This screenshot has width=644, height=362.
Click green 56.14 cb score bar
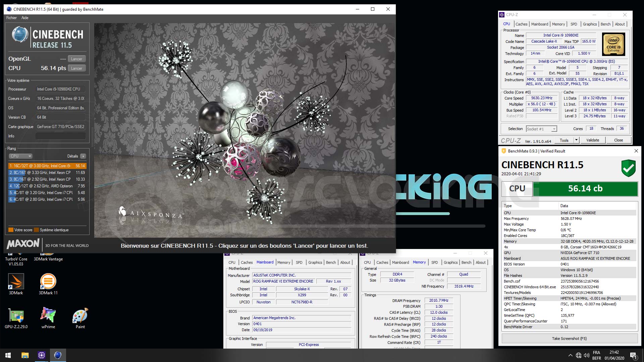coord(585,189)
